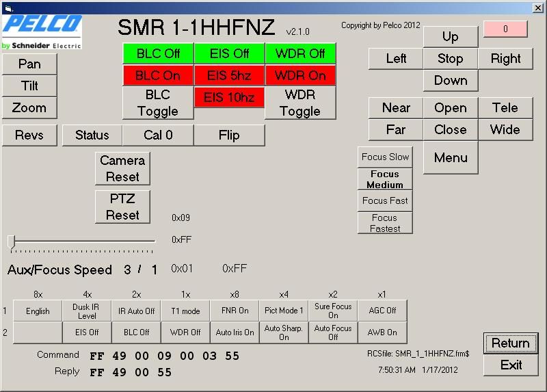Click the T1 mode cell

(185, 311)
